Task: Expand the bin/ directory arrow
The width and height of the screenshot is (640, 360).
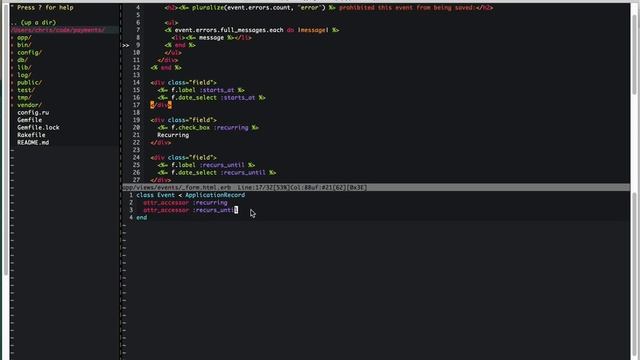Action: (x=12, y=45)
